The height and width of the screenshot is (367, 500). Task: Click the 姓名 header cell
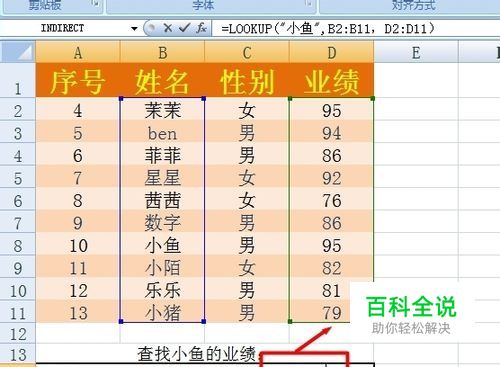[x=162, y=80]
